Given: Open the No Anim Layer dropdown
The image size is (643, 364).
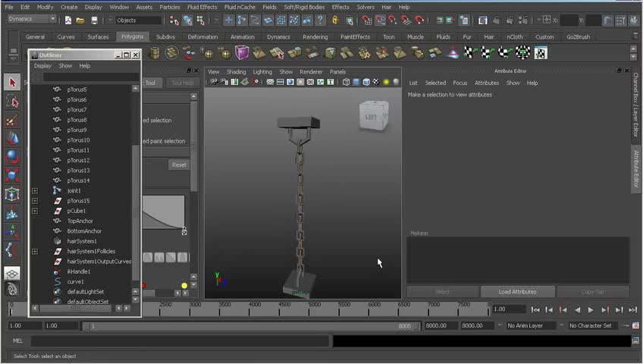Looking at the screenshot, I should pyautogui.click(x=531, y=325).
